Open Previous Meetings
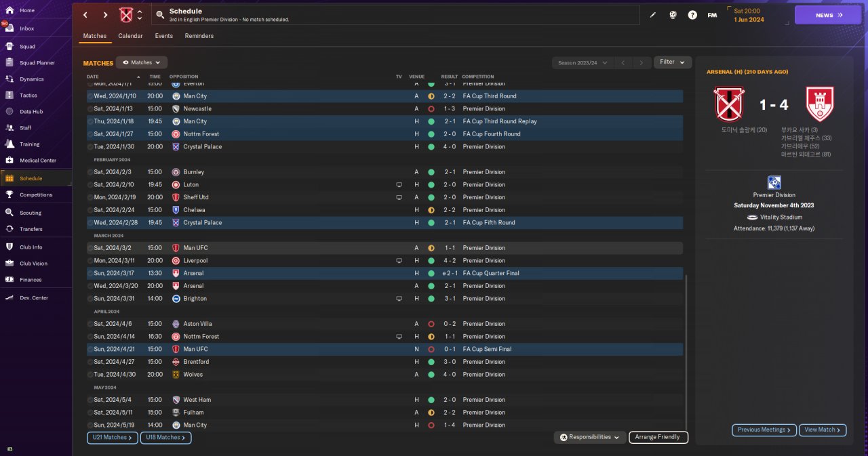The height and width of the screenshot is (456, 868). point(764,430)
